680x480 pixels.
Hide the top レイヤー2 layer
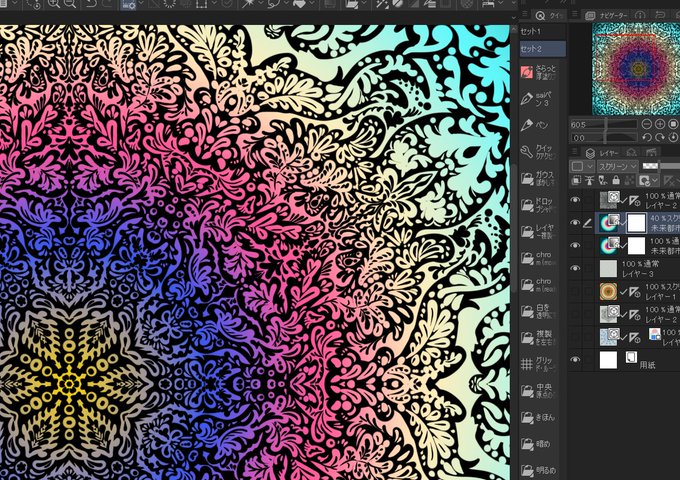click(x=575, y=200)
